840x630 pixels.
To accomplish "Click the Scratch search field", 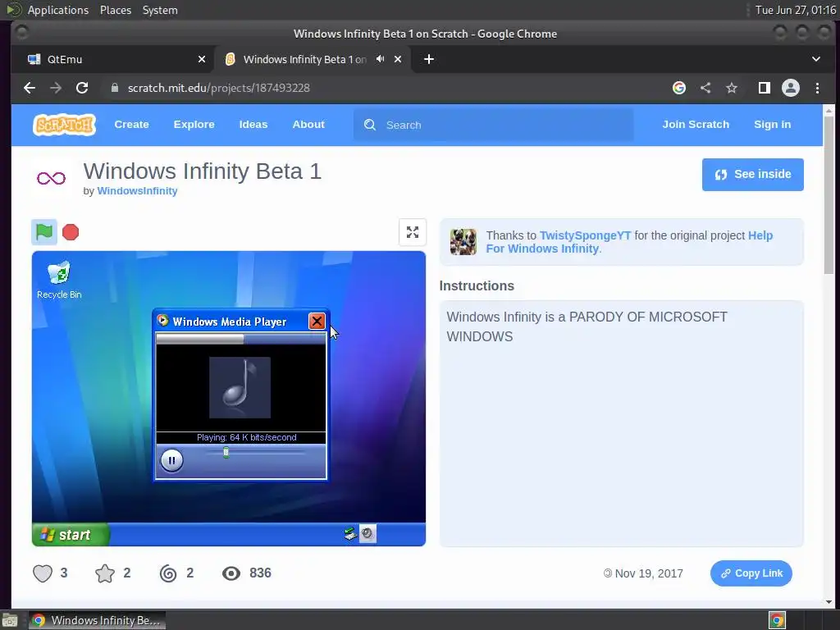I will (493, 125).
